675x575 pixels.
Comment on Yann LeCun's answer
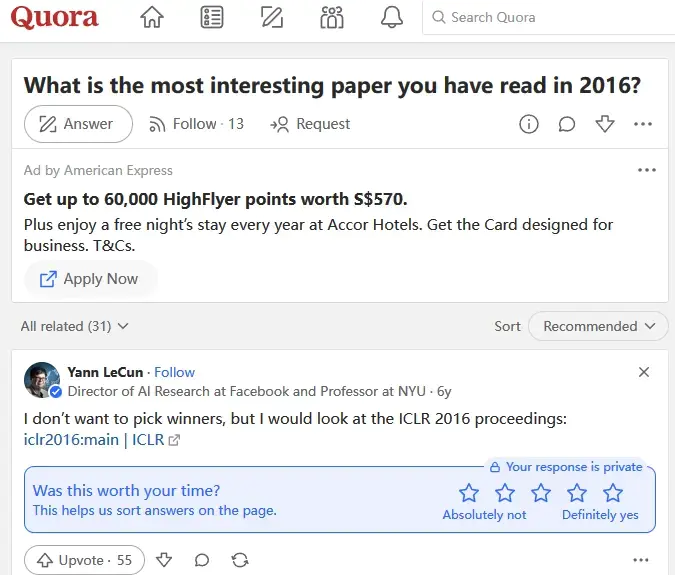pyautogui.click(x=201, y=560)
